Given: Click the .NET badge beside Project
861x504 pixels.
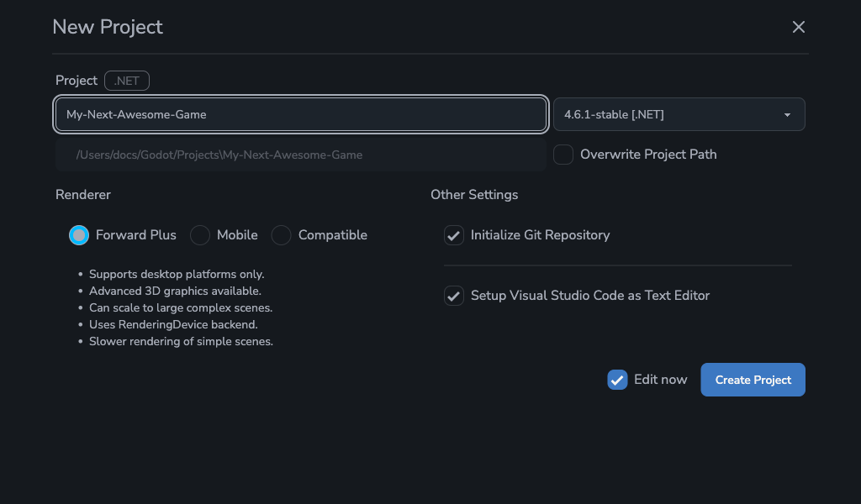Looking at the screenshot, I should [127, 81].
